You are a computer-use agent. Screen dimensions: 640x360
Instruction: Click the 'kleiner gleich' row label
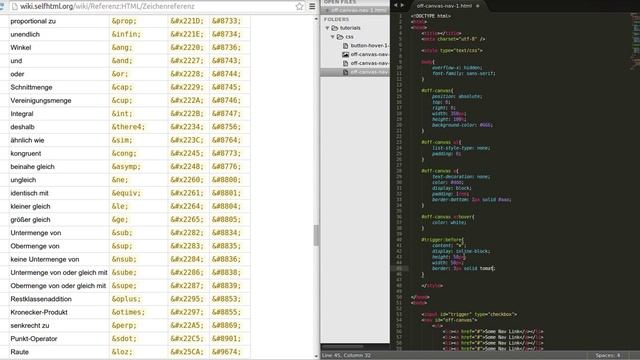coord(30,207)
